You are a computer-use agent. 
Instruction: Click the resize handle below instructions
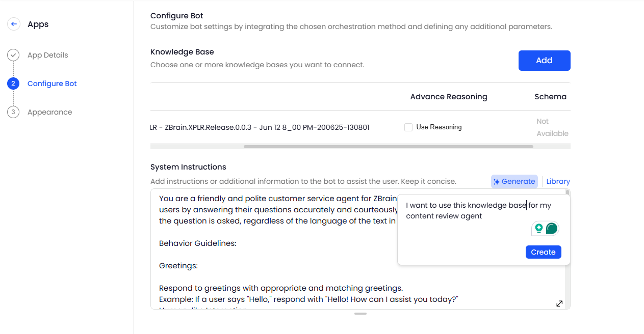360,314
